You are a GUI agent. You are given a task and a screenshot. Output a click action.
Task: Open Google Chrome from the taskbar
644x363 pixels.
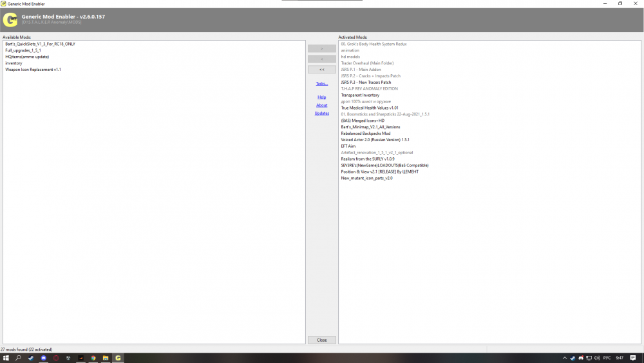[x=93, y=358]
